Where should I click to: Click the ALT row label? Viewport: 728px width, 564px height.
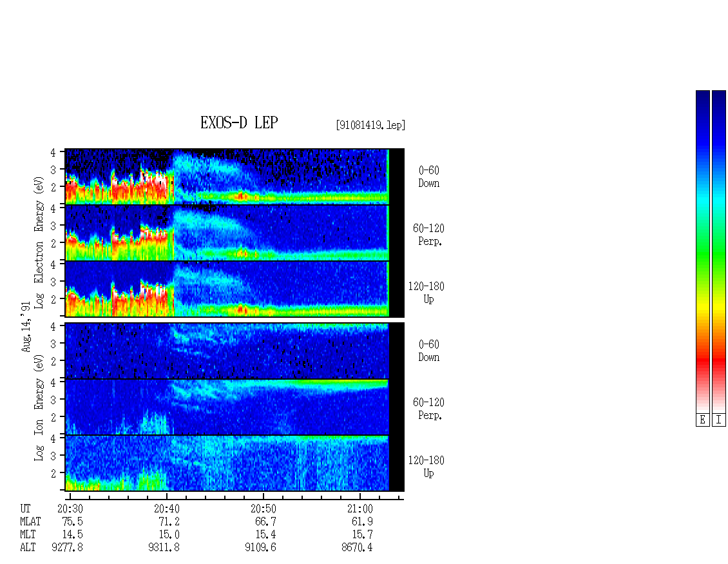tap(28, 548)
